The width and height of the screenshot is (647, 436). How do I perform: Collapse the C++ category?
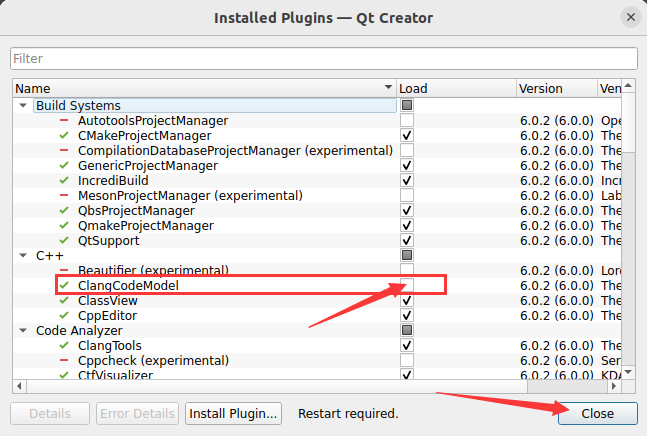[x=23, y=256]
